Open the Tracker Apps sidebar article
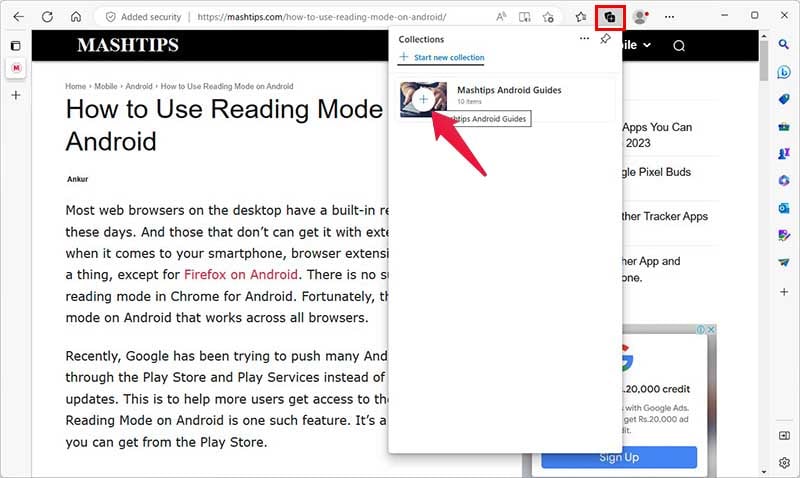Viewport: 800px width, 478px height. [664, 216]
